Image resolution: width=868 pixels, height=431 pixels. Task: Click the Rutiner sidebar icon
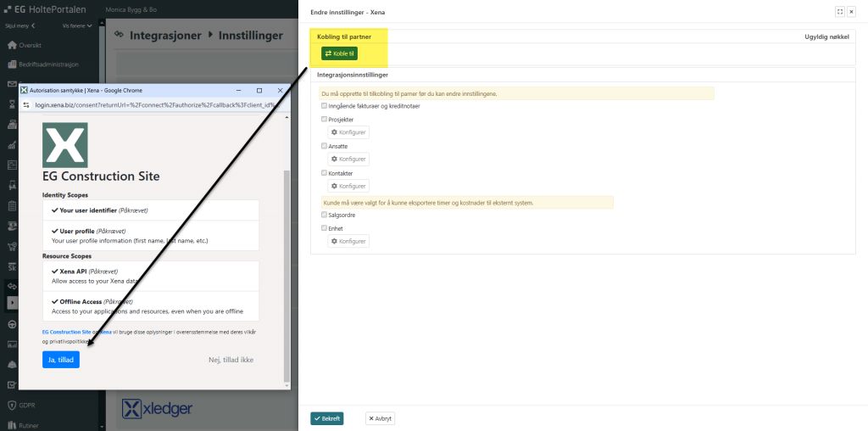point(12,423)
